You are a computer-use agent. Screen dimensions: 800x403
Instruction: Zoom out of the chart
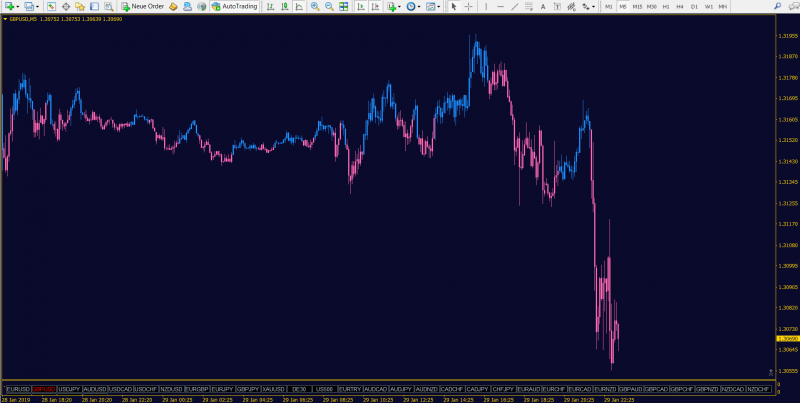point(330,7)
